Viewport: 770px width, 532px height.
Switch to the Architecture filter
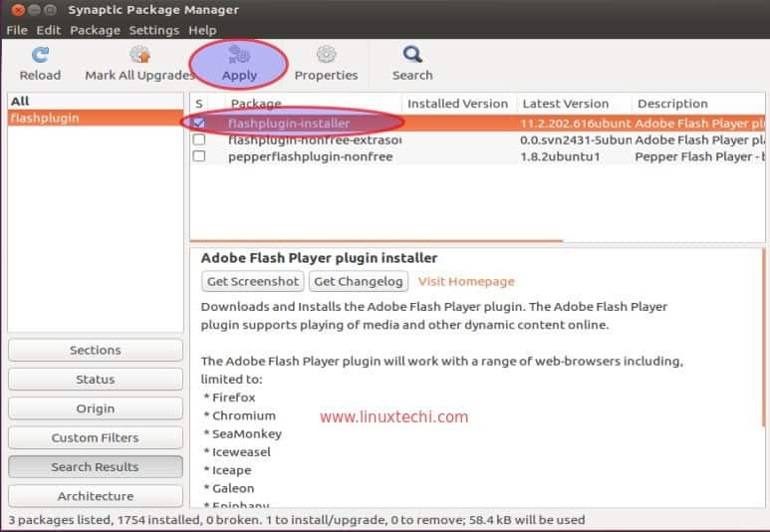[x=96, y=496]
